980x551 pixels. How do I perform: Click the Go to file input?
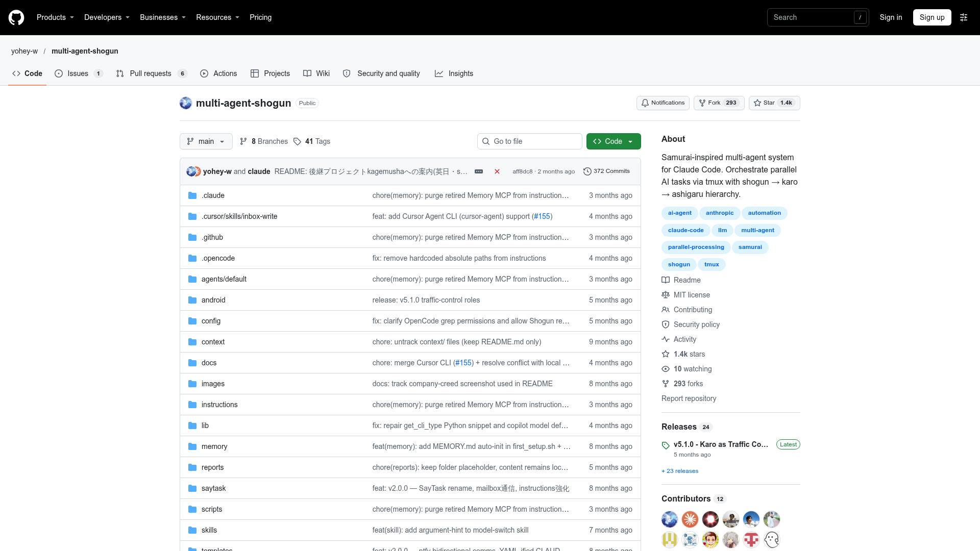point(530,141)
